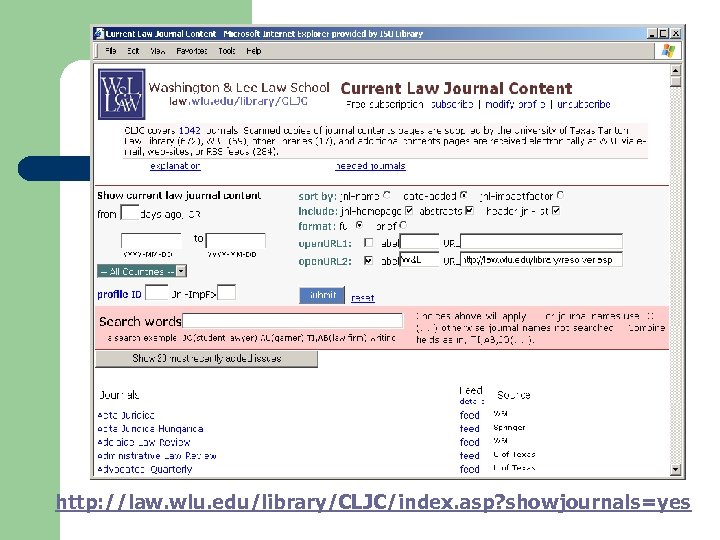Screen dimensions: 720x540
Task: Open the Help menu
Action: tap(253, 51)
